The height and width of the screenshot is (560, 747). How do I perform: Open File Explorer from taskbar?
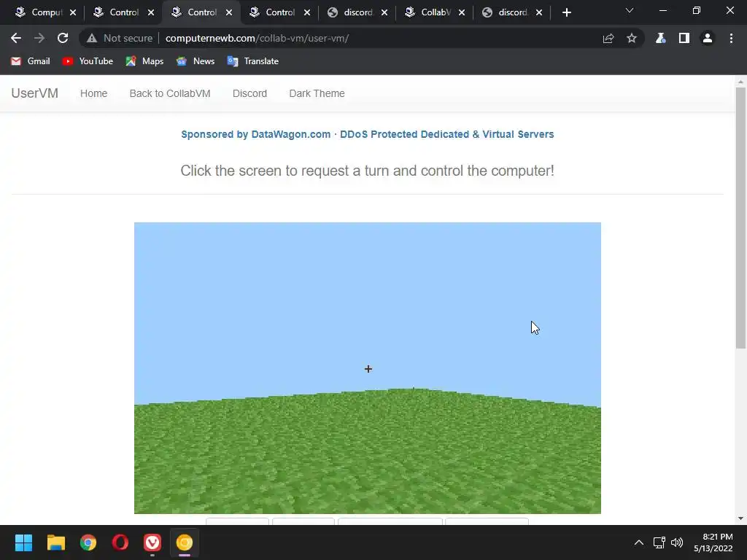pos(55,542)
